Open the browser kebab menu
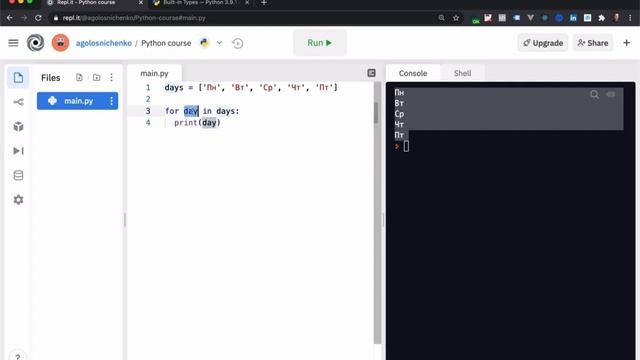Image resolution: width=640 pixels, height=360 pixels. tap(631, 18)
